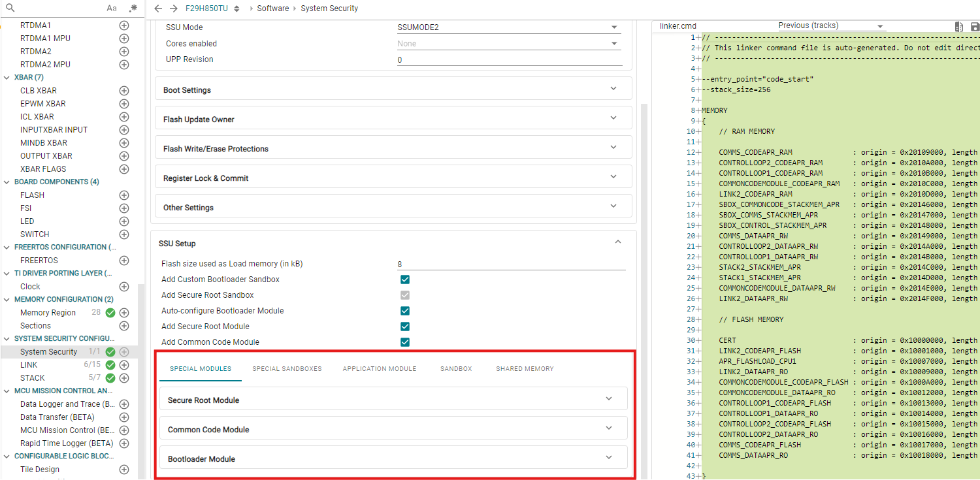The image size is (980, 480).
Task: Navigate back with left arrow
Action: 158,8
